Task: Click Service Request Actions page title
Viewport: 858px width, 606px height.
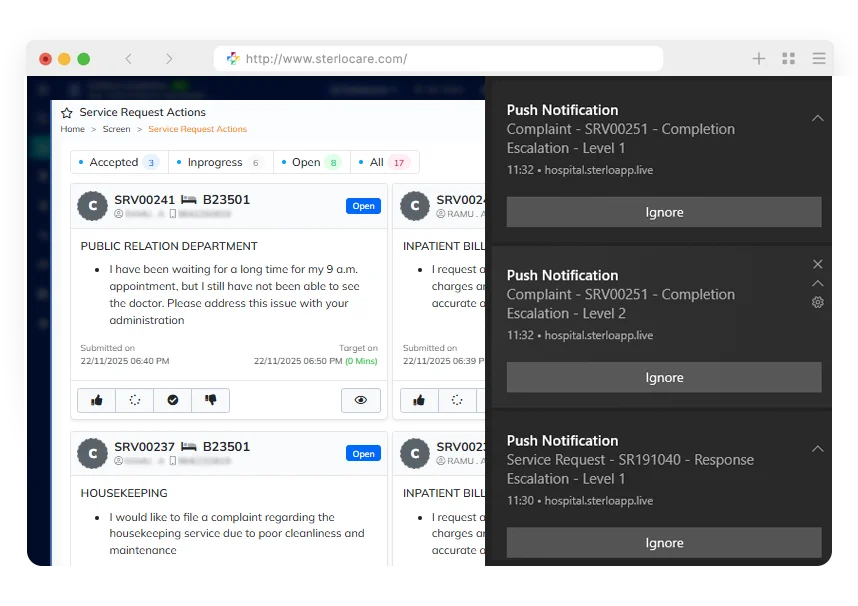Action: 142,112
